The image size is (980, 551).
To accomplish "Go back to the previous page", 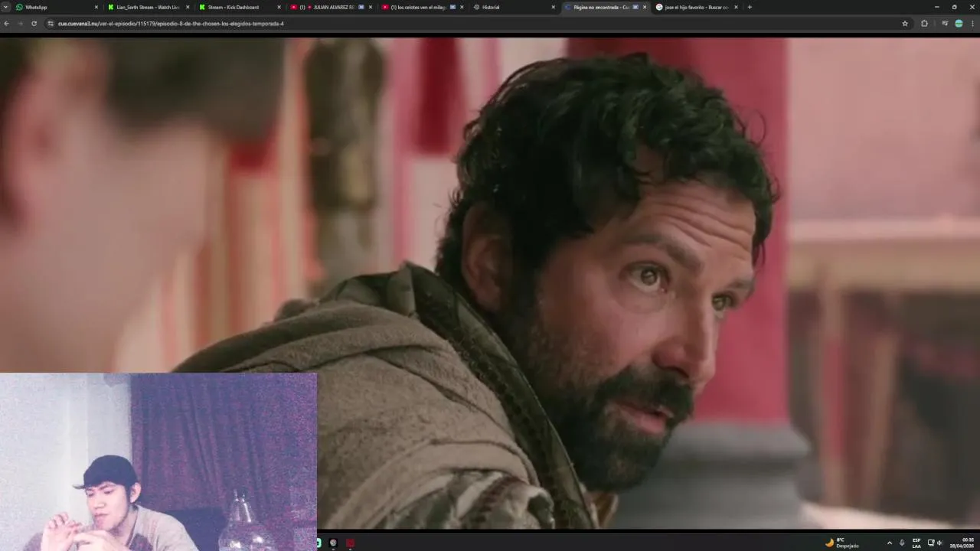I will (x=7, y=24).
